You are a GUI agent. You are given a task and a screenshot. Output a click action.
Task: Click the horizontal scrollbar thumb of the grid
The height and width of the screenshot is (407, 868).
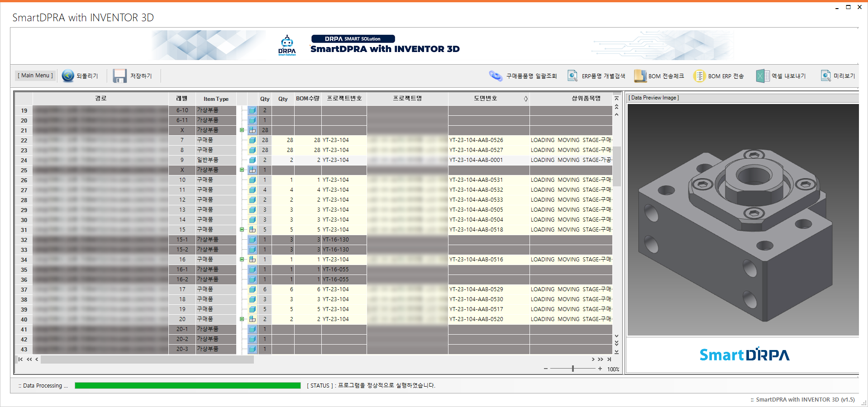(147, 360)
